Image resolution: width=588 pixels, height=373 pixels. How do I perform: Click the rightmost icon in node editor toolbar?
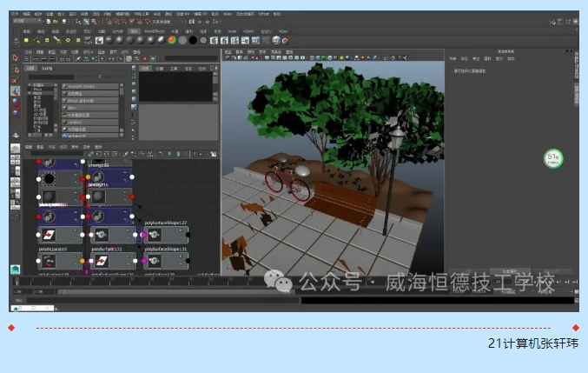214,154
